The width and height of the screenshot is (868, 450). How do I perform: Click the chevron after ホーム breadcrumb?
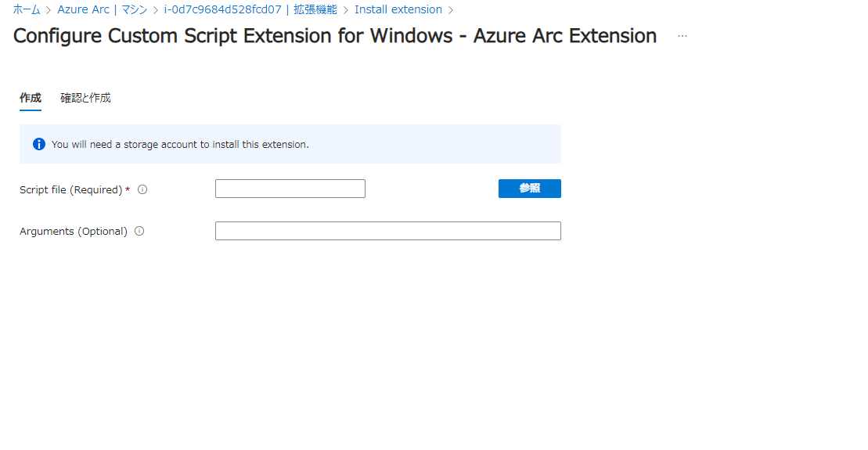click(x=49, y=10)
